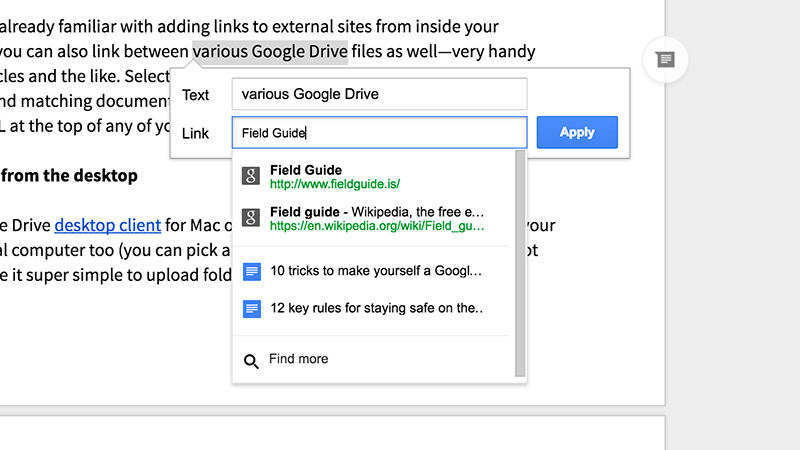Screen dimensions: 800x450
Task: Focus the Text input field
Action: [379, 95]
